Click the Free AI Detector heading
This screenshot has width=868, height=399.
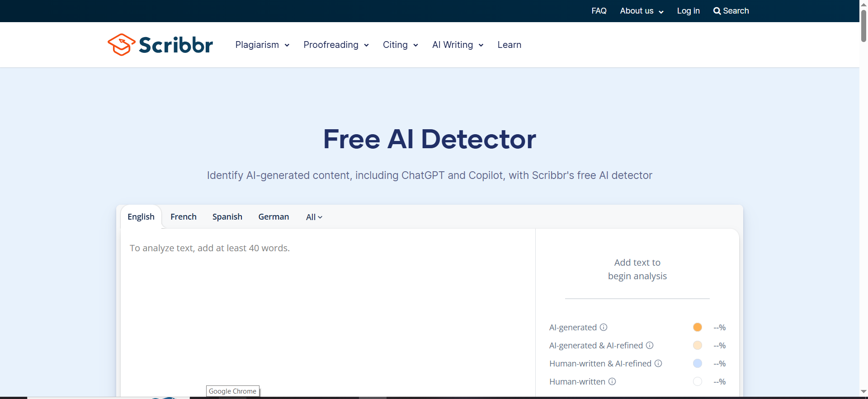tap(429, 139)
